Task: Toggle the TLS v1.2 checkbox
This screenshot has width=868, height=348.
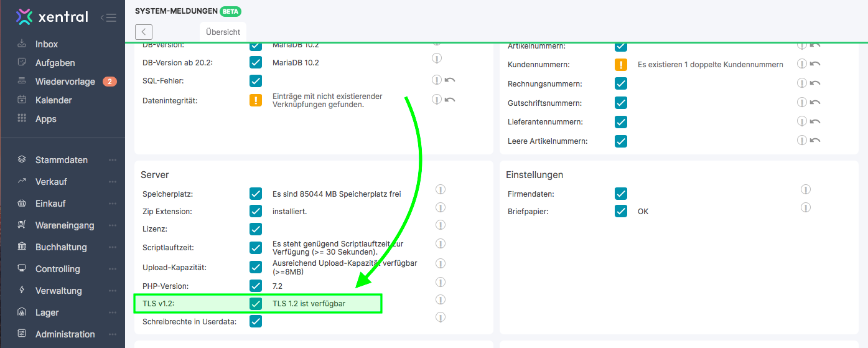Action: [256, 304]
